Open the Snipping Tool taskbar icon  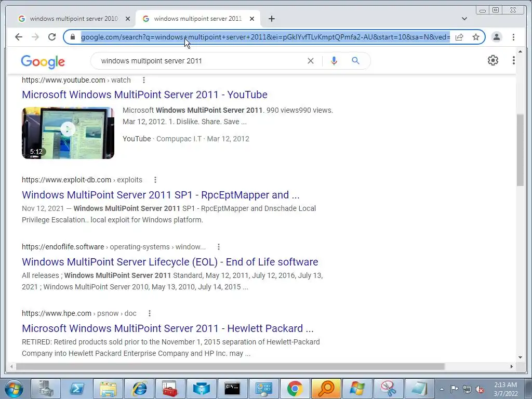(x=389, y=389)
